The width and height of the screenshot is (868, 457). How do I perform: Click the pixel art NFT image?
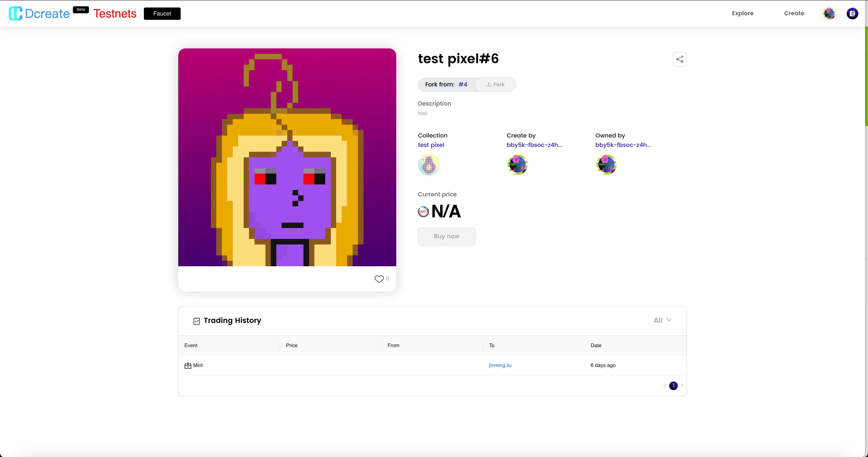coord(287,157)
